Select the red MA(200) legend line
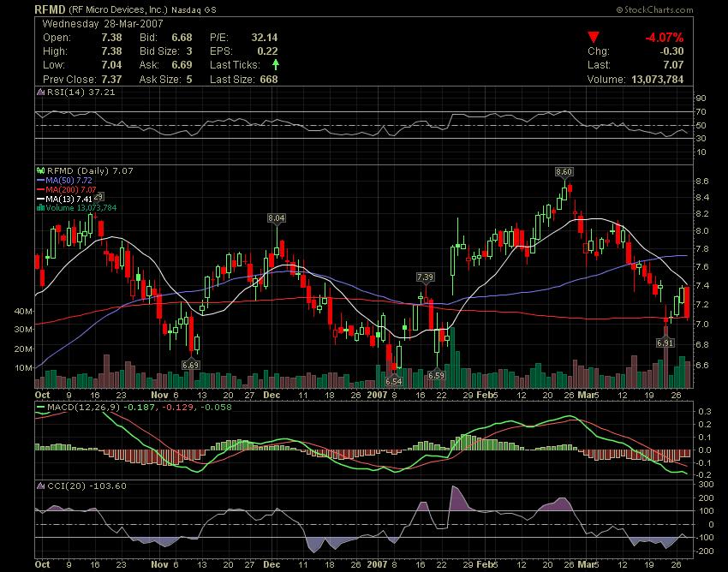Screen dimensions: 728x572 tap(41, 189)
